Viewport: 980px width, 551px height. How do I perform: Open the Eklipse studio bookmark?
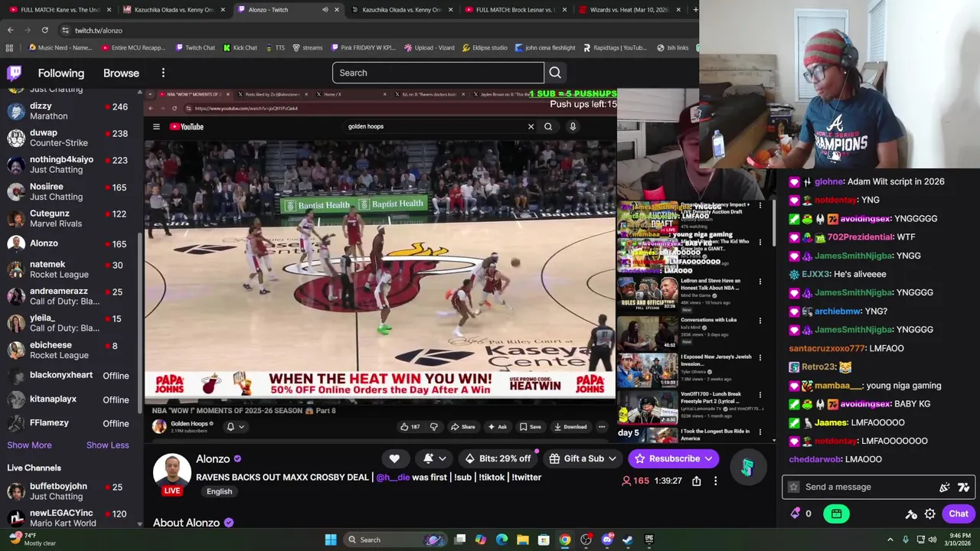tap(485, 47)
